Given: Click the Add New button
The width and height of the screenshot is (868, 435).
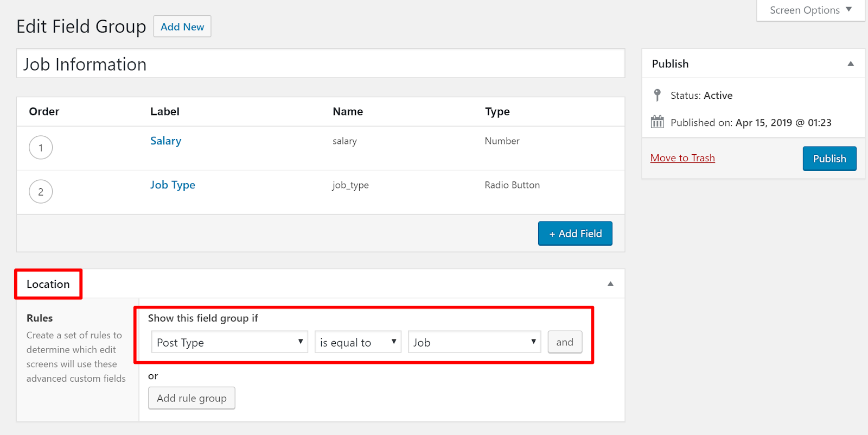Looking at the screenshot, I should [x=182, y=27].
